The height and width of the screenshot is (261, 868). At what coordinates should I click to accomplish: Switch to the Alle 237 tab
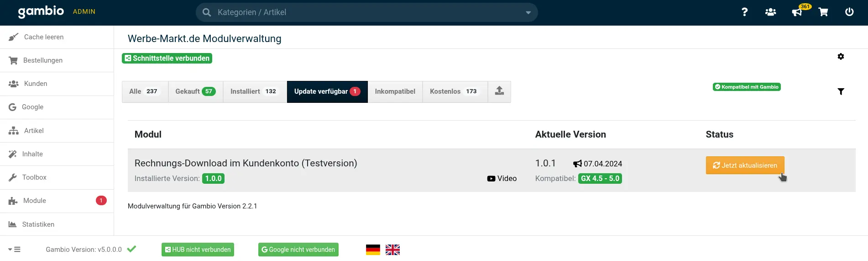(145, 91)
